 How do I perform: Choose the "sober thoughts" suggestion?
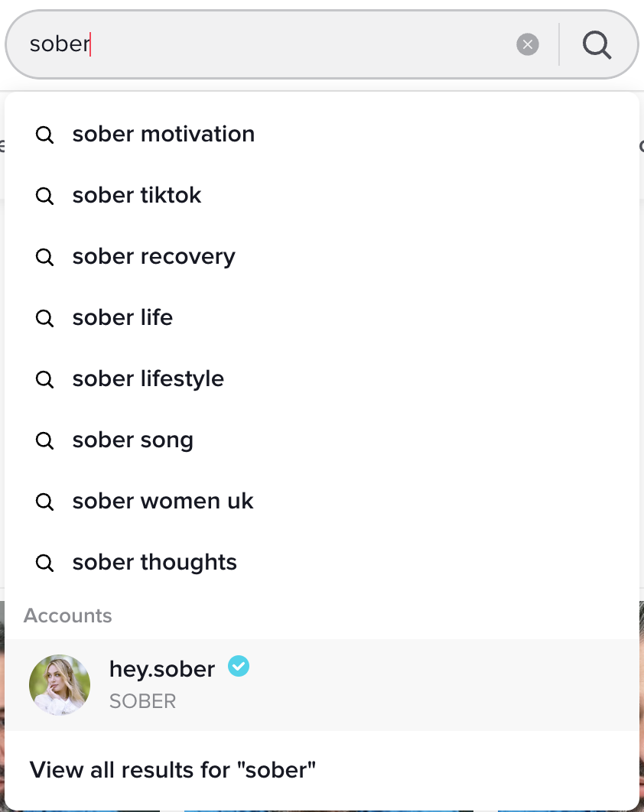click(x=154, y=562)
